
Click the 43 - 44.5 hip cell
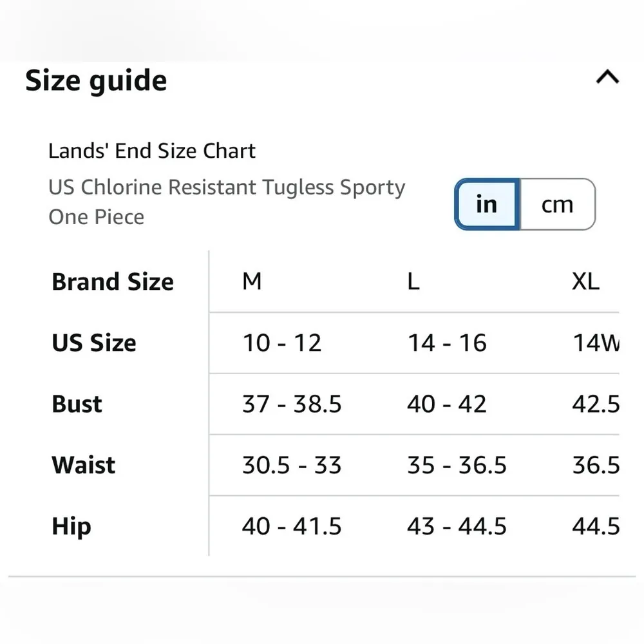[457, 527]
